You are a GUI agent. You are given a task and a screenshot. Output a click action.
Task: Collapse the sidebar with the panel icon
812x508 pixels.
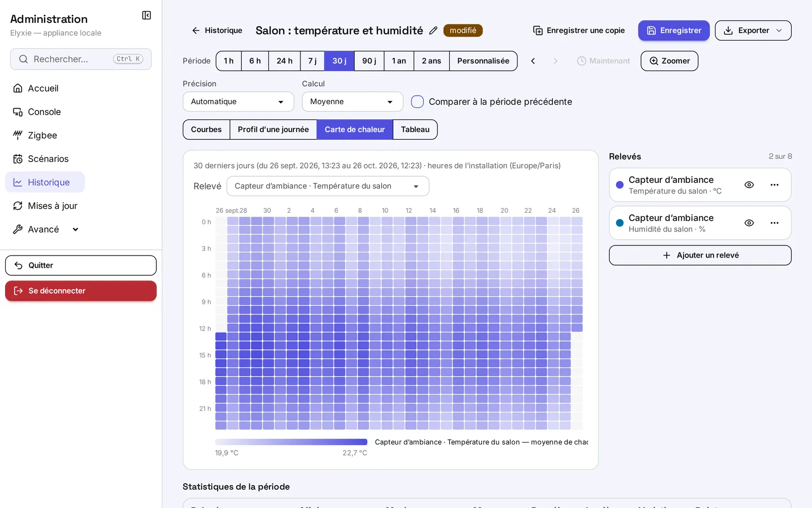coord(147,15)
